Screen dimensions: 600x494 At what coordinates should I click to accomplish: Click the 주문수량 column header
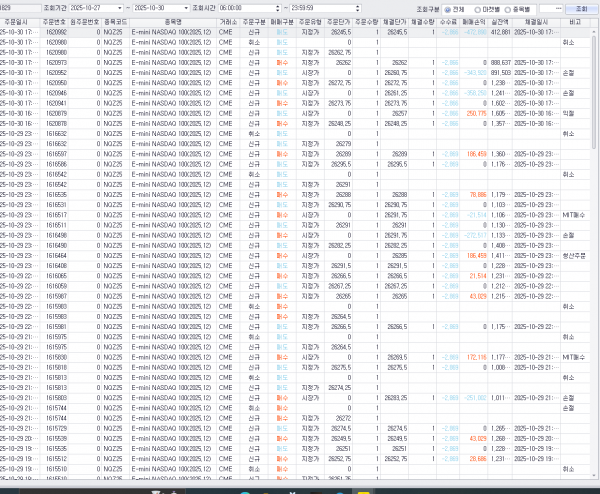pyautogui.click(x=366, y=22)
